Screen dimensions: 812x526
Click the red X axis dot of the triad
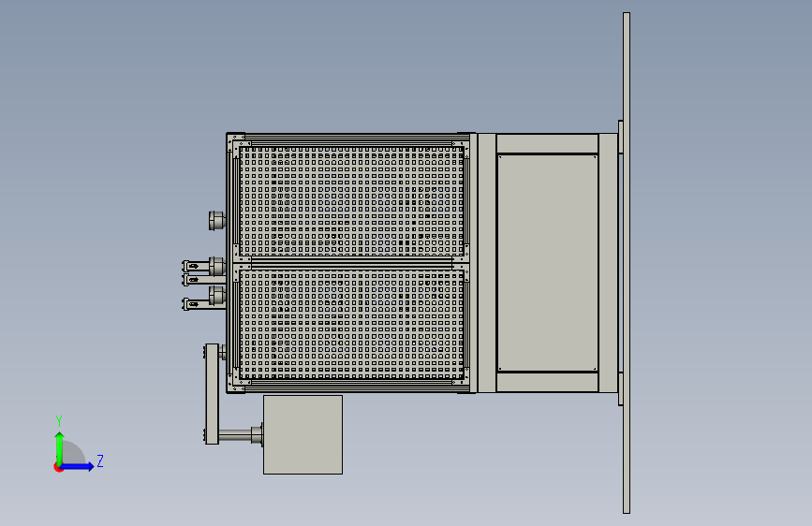pyautogui.click(x=58, y=468)
